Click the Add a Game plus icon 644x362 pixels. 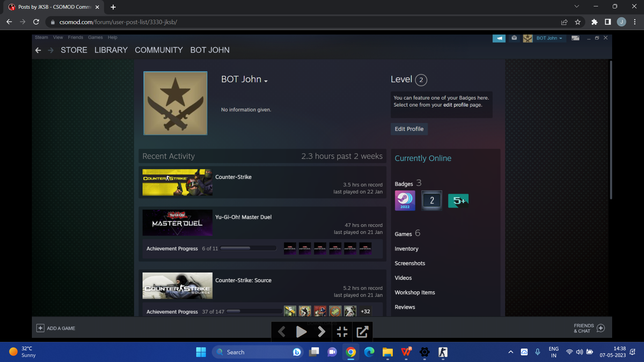tap(40, 328)
